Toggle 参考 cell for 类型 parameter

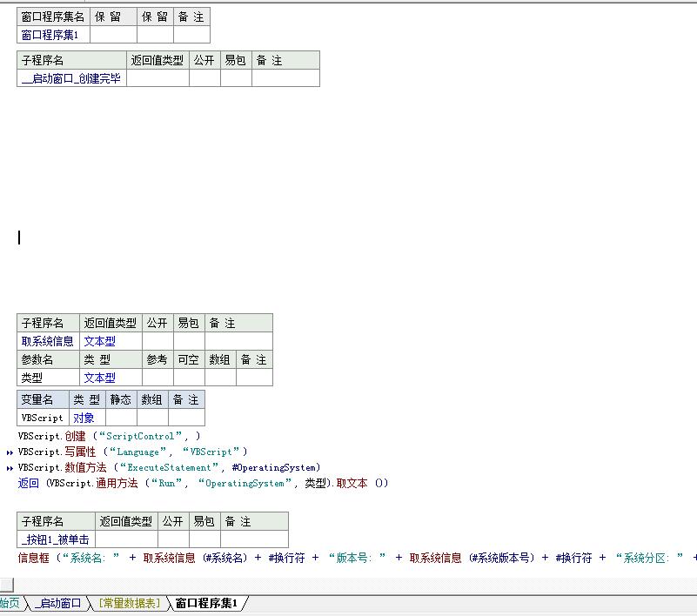[157, 378]
